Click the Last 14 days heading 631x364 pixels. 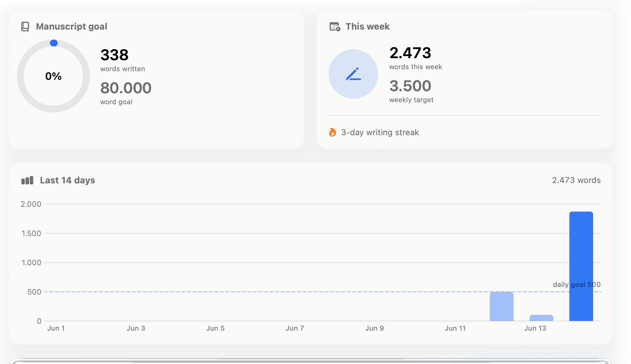tap(67, 180)
